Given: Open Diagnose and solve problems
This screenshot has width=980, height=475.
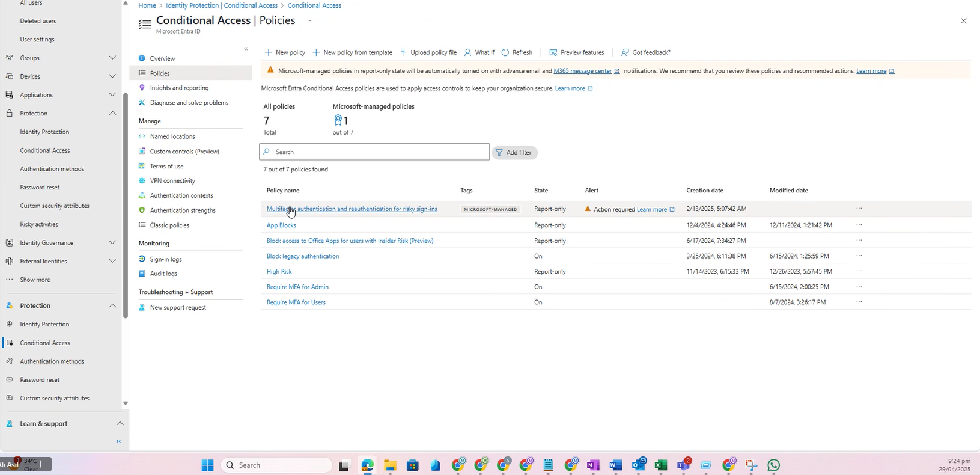Looking at the screenshot, I should tap(190, 103).
